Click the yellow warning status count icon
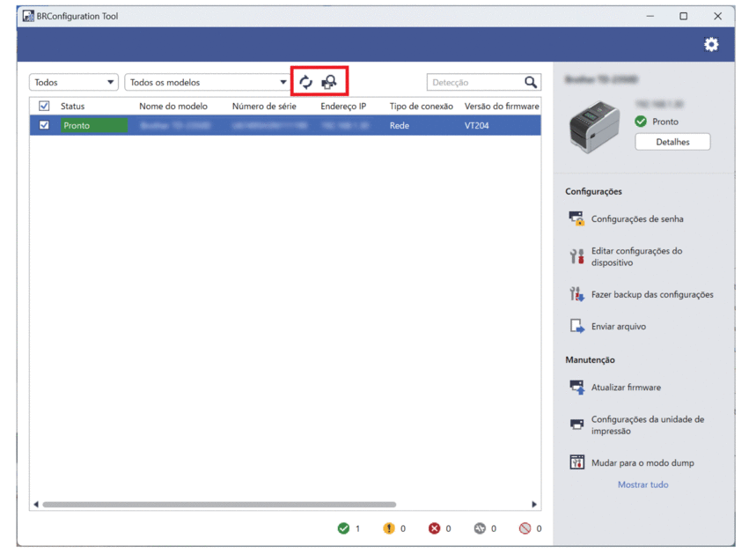 [x=389, y=528]
